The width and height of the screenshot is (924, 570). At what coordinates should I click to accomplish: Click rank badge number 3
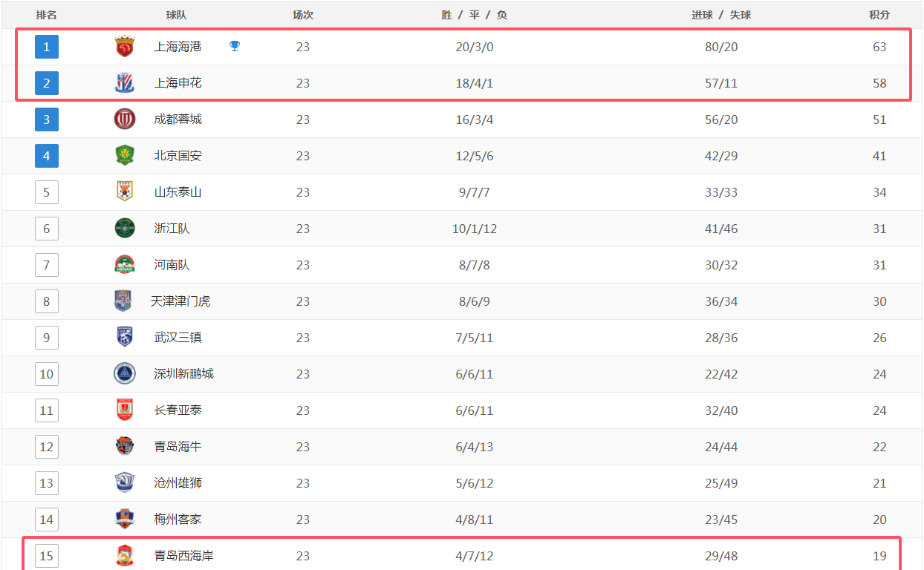tap(47, 119)
